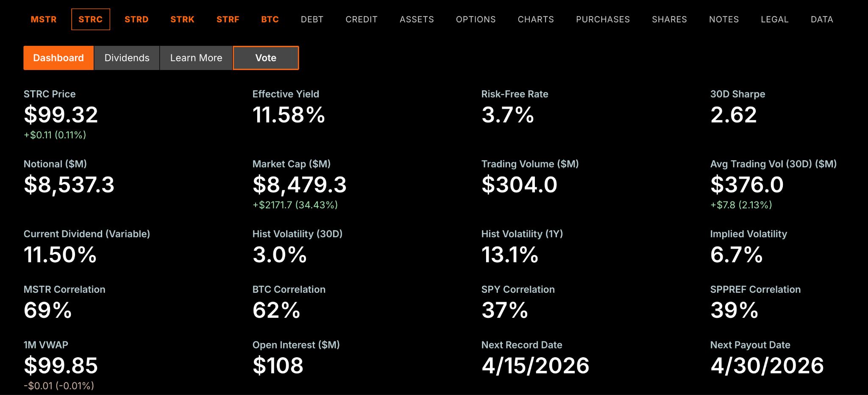Open the NOTES section

tap(724, 20)
